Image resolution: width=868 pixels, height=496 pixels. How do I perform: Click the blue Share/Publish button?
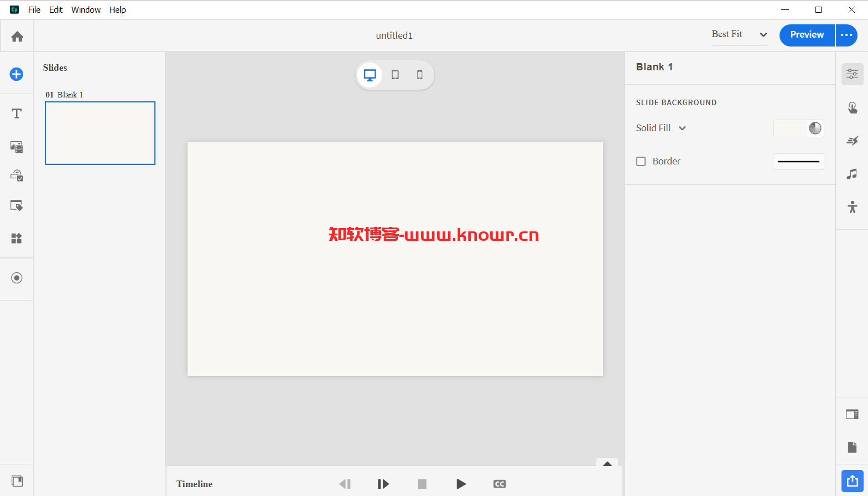[852, 480]
